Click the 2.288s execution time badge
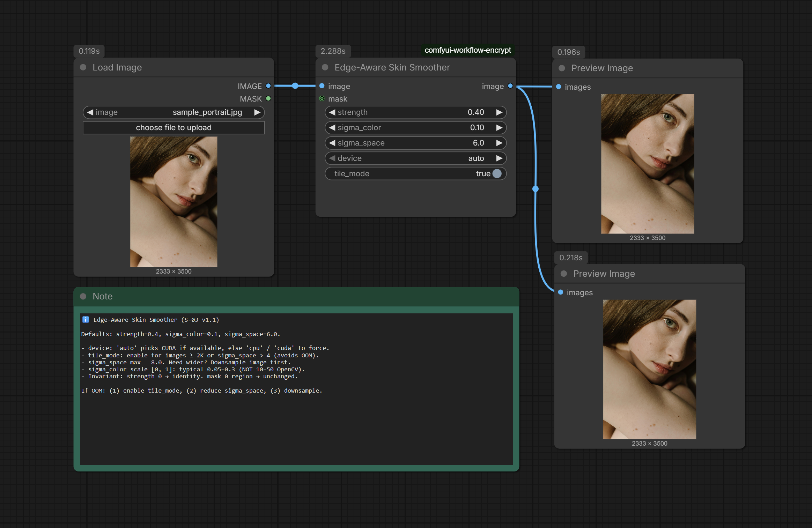The height and width of the screenshot is (528, 812). [x=333, y=51]
